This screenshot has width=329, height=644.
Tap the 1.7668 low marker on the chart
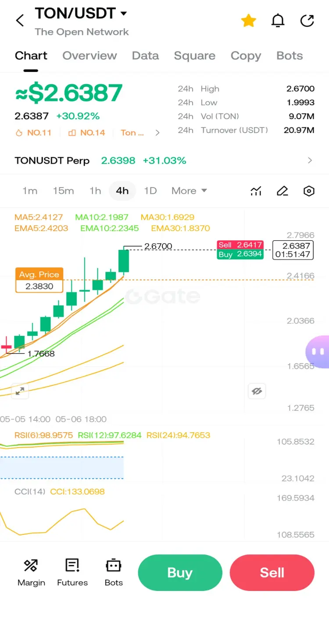point(41,354)
